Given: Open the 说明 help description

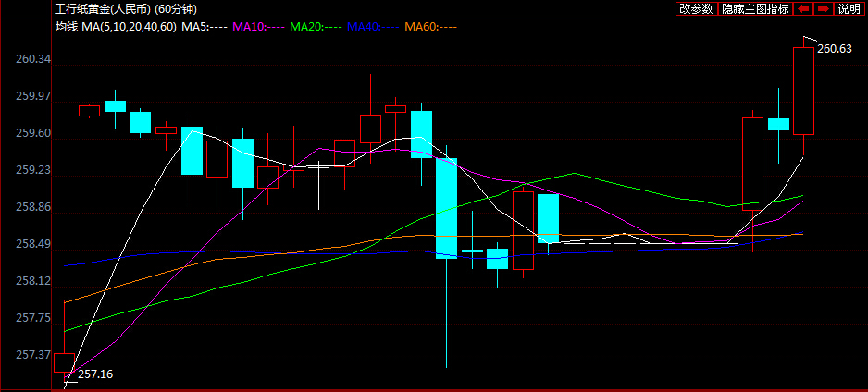Looking at the screenshot, I should pos(849,8).
